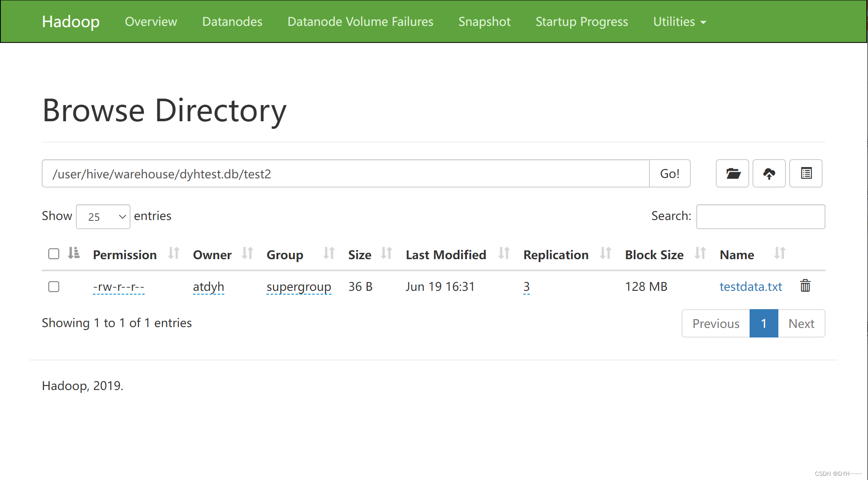
Task: Open the Startup Progress tab
Action: point(582,22)
